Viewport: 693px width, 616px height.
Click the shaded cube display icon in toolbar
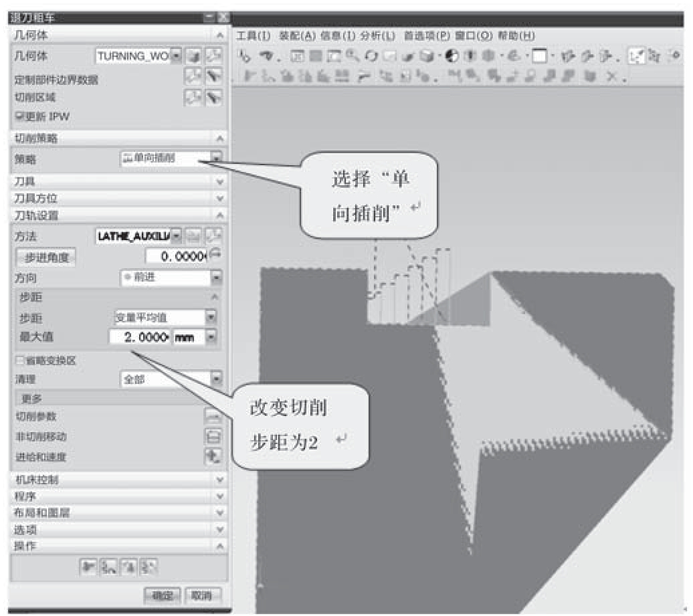point(427,56)
